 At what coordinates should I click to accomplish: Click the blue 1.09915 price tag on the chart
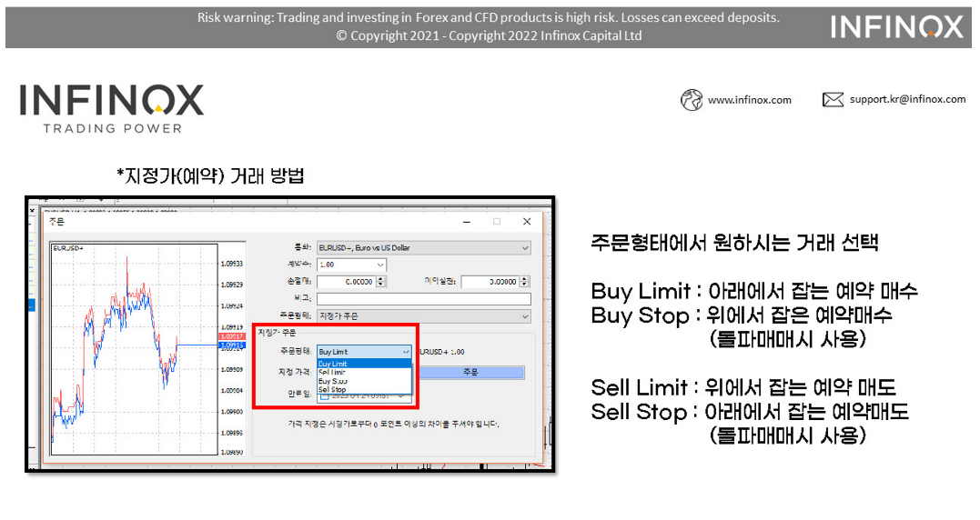[x=231, y=345]
